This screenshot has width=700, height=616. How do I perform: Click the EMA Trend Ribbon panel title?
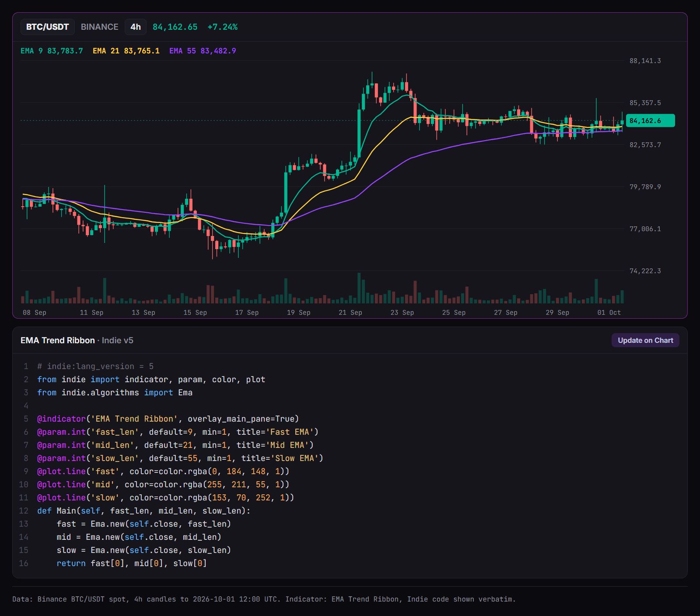click(x=58, y=340)
